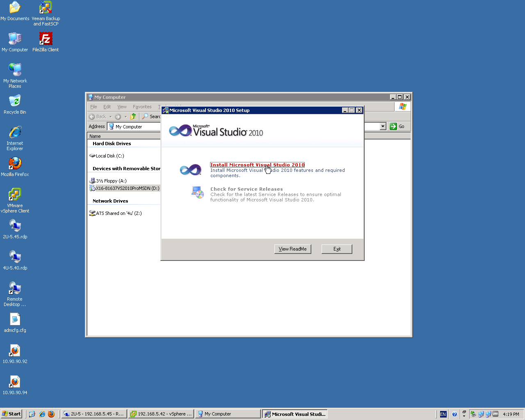Click the VMware Tools tray icon
Viewport: 525px width, 420px height.
pos(495,414)
